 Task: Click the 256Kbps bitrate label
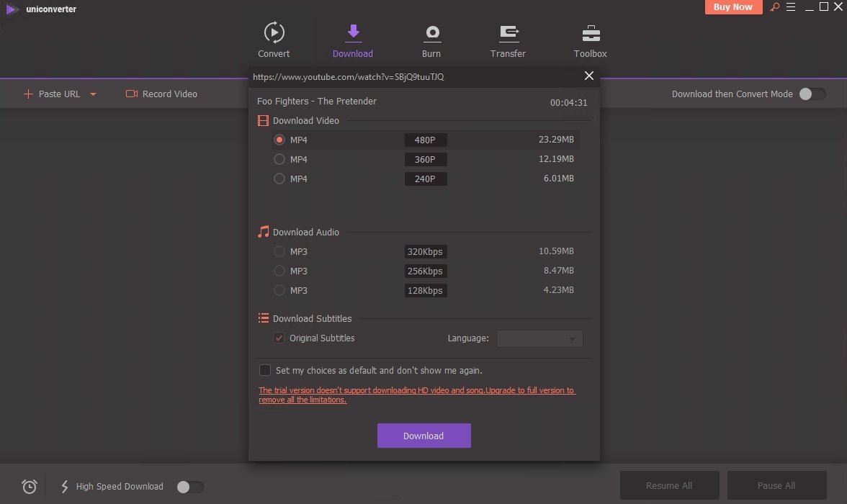click(x=426, y=271)
